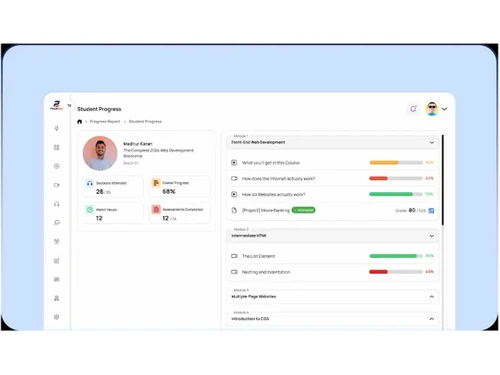Click the 68% overall progress value
The image size is (500, 375).
click(x=169, y=192)
